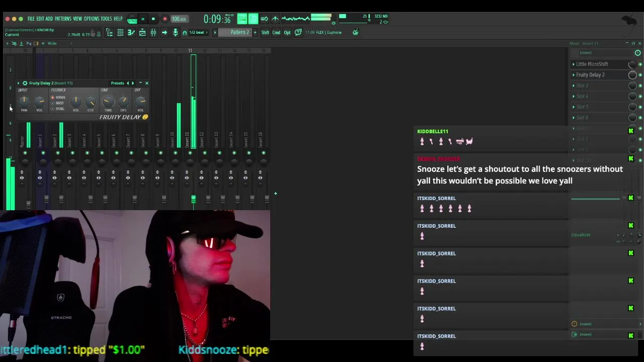Click the TIME knob in Fruity Delay
Screen dimensions: 644x362
click(108, 102)
